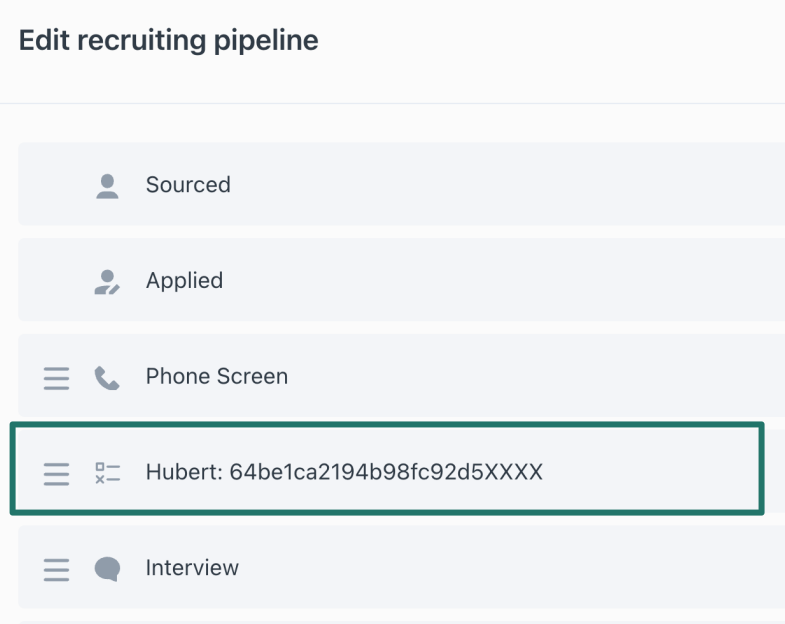This screenshot has height=624, width=785.
Task: Grab the drag handle for Phone Screen
Action: [x=57, y=378]
